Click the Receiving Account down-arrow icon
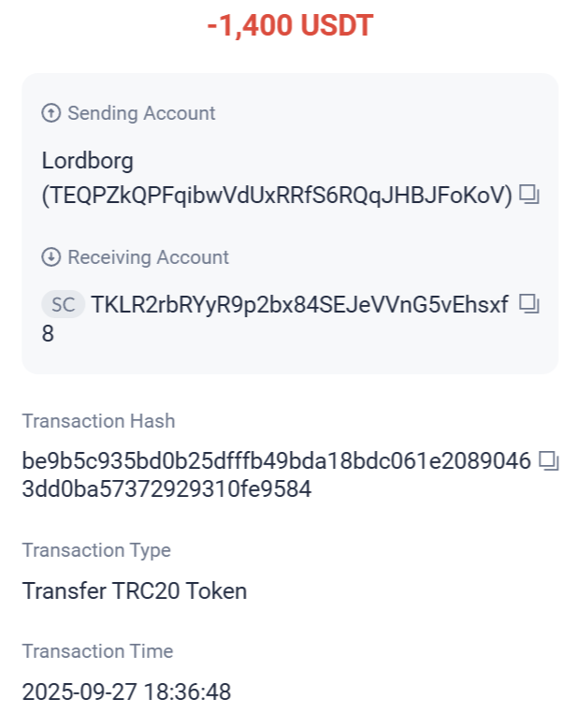 tap(51, 257)
